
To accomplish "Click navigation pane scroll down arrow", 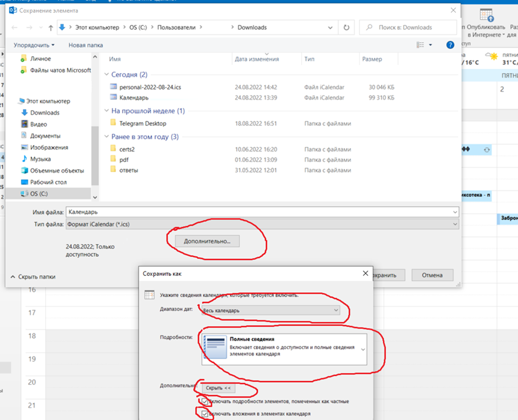I will point(95,197).
